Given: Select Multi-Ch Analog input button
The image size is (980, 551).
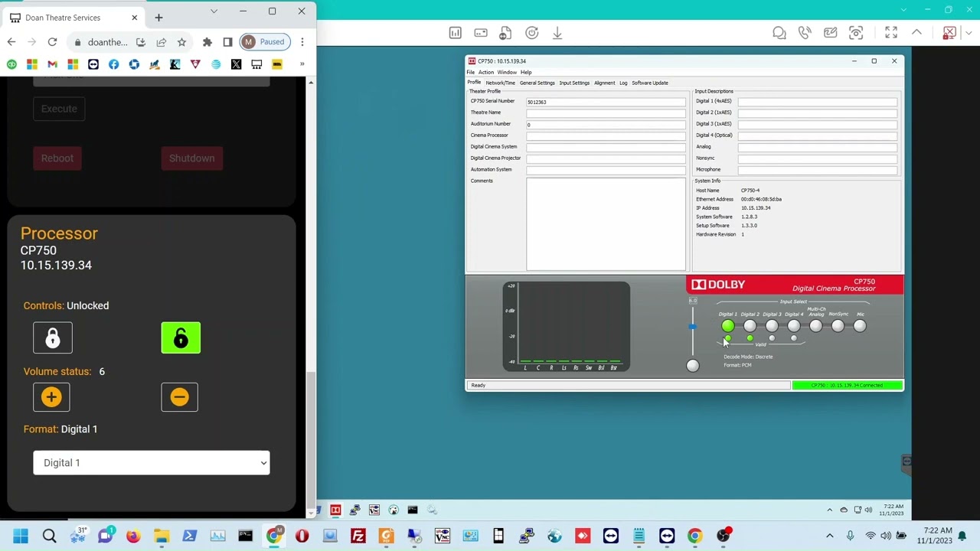Looking at the screenshot, I should pos(816,327).
